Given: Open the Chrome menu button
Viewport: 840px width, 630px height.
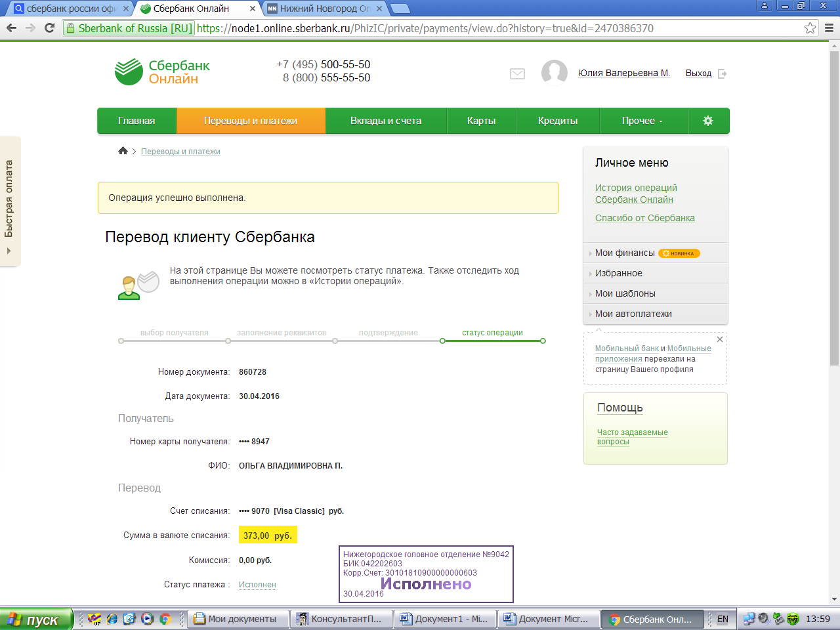Looking at the screenshot, I should tap(829, 28).
